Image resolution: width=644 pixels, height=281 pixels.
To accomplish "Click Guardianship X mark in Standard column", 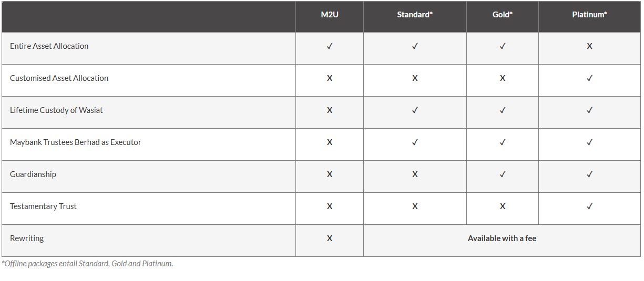I will pos(415,174).
